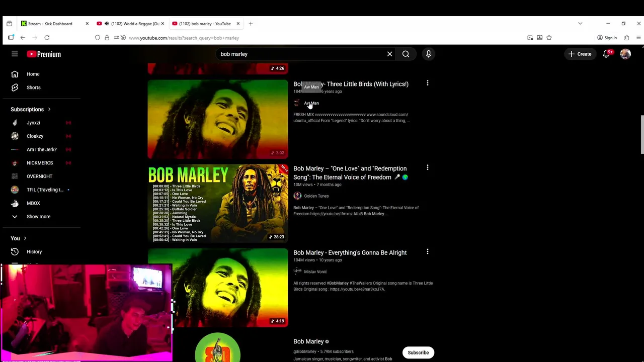Image resolution: width=644 pixels, height=362 pixels.
Task: Open OVERNIGHT subscription channel
Action: [x=40, y=176]
